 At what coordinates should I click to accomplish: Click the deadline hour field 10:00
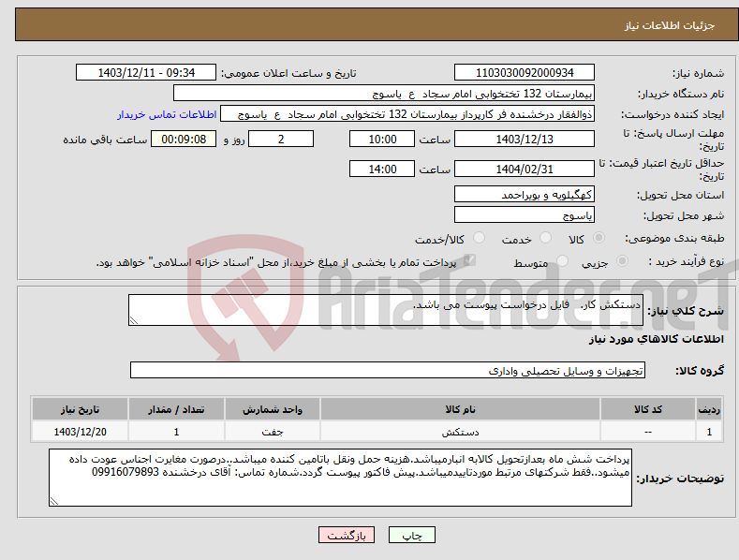point(382,139)
